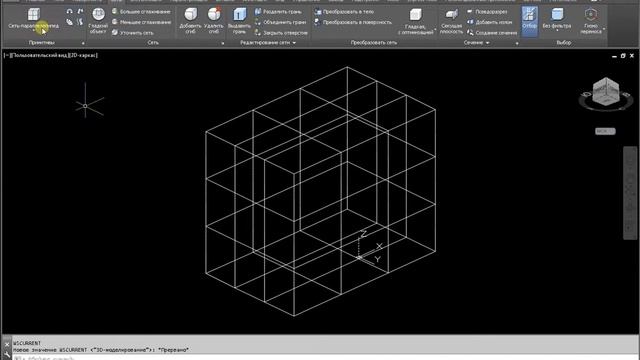
Task: Restore the drawing viewport window
Action: [x=623, y=56]
